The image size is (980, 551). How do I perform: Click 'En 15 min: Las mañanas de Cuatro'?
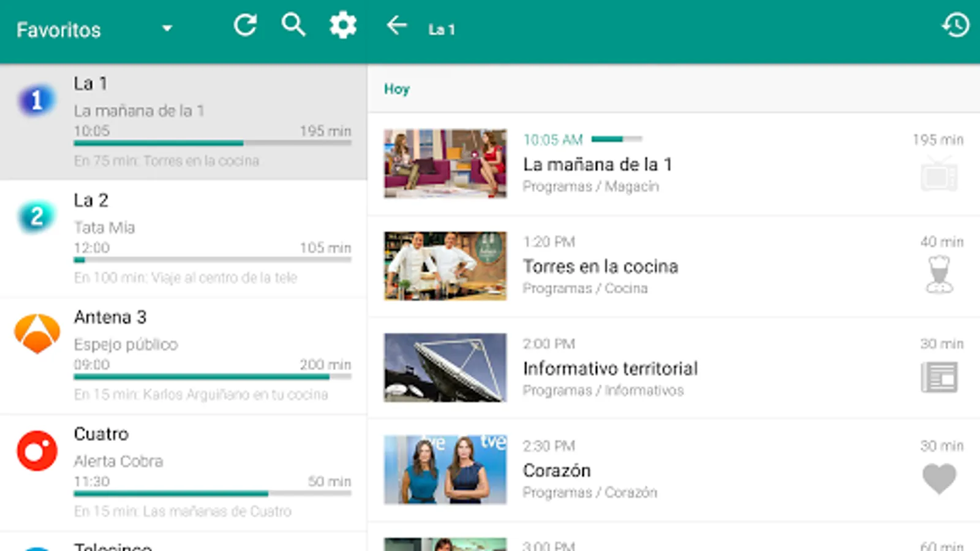point(183,511)
